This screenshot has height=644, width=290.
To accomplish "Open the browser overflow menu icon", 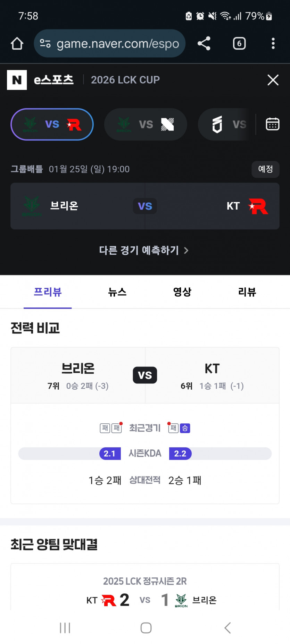I will 273,43.
